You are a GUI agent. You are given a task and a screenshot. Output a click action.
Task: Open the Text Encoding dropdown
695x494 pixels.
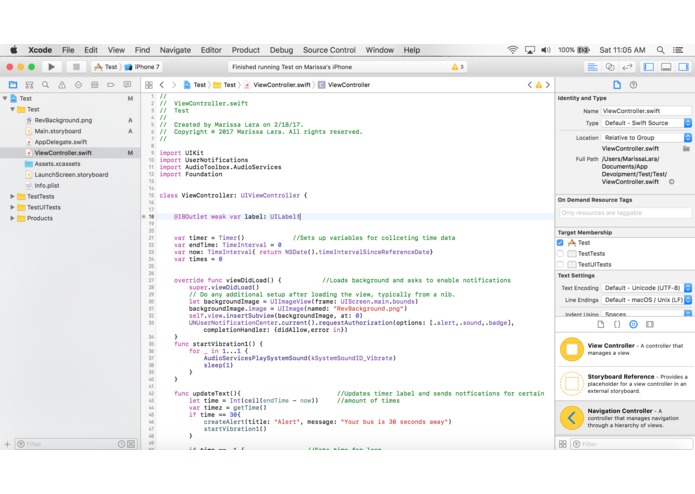(646, 288)
